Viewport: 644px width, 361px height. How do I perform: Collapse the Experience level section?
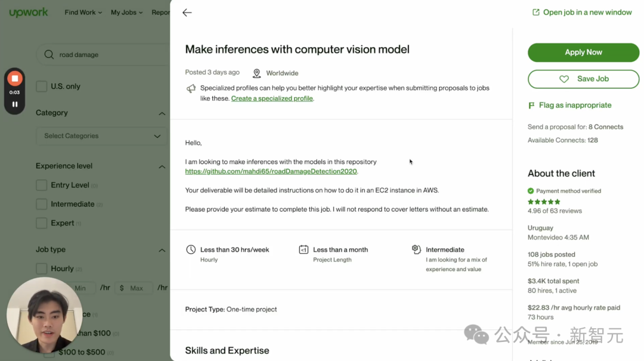click(162, 167)
